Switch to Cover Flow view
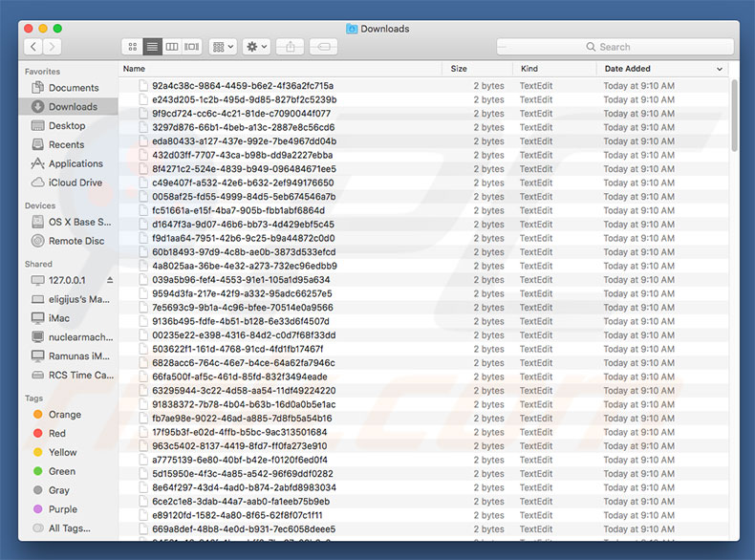Image resolution: width=755 pixels, height=560 pixels. click(192, 46)
